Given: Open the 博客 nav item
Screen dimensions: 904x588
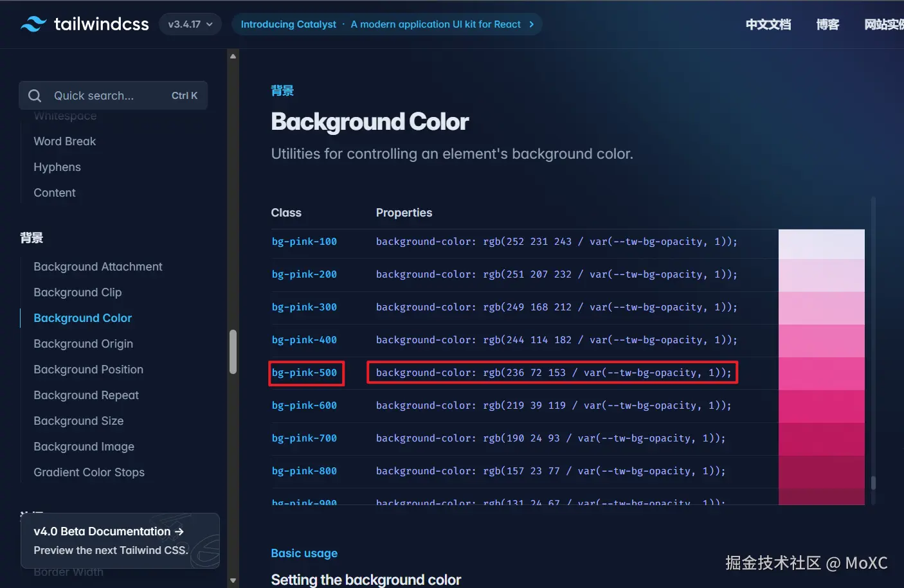Looking at the screenshot, I should (827, 24).
